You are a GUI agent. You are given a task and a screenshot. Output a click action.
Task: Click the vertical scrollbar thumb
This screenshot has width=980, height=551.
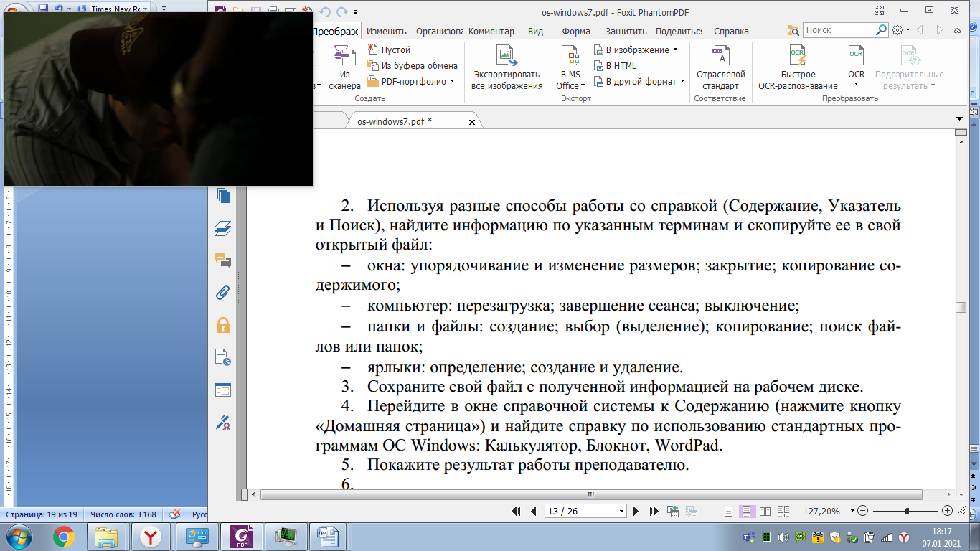pyautogui.click(x=961, y=307)
